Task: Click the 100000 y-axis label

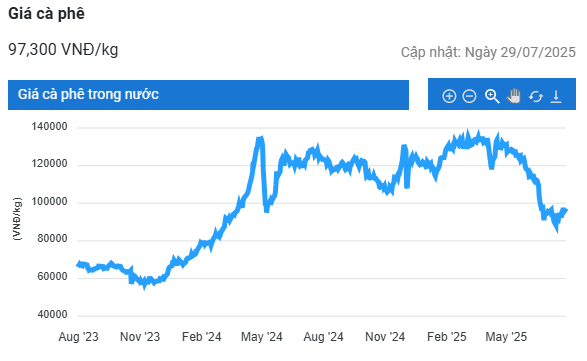Action: coord(49,201)
